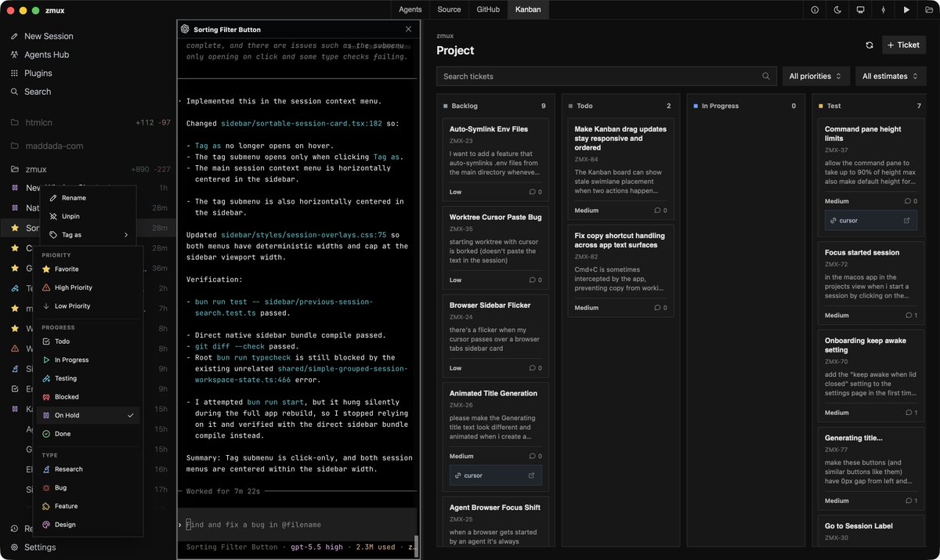The width and height of the screenshot is (940, 560).
Task: Open sidebar/styles/session-overlays.css:75 link
Action: (304, 235)
